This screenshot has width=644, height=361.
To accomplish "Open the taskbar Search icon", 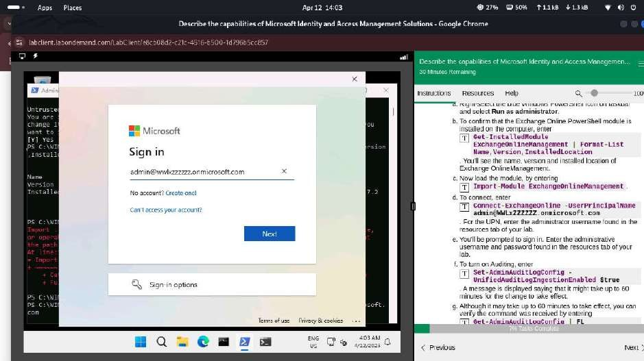I will (x=161, y=341).
